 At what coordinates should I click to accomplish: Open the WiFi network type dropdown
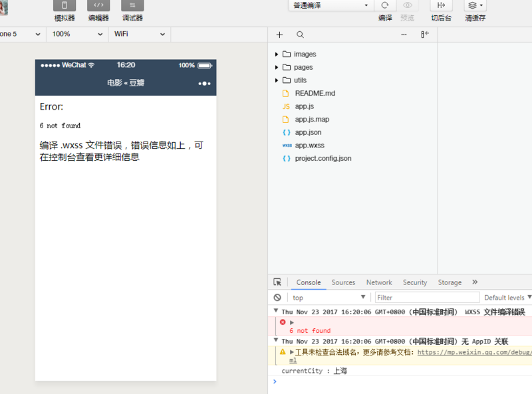coord(140,34)
